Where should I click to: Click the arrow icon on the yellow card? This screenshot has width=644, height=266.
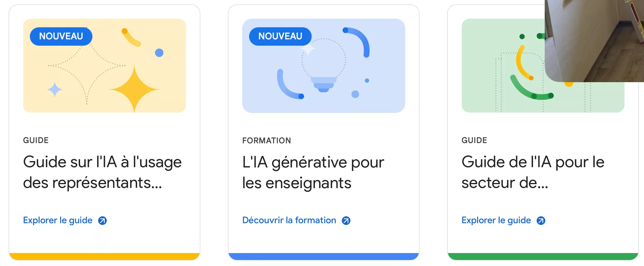pos(102,221)
